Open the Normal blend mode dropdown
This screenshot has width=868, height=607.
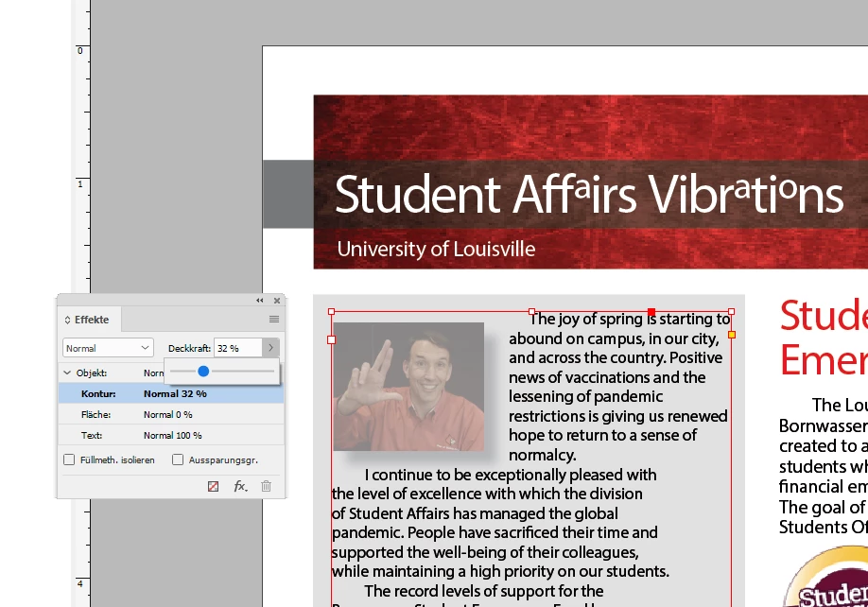(x=108, y=348)
